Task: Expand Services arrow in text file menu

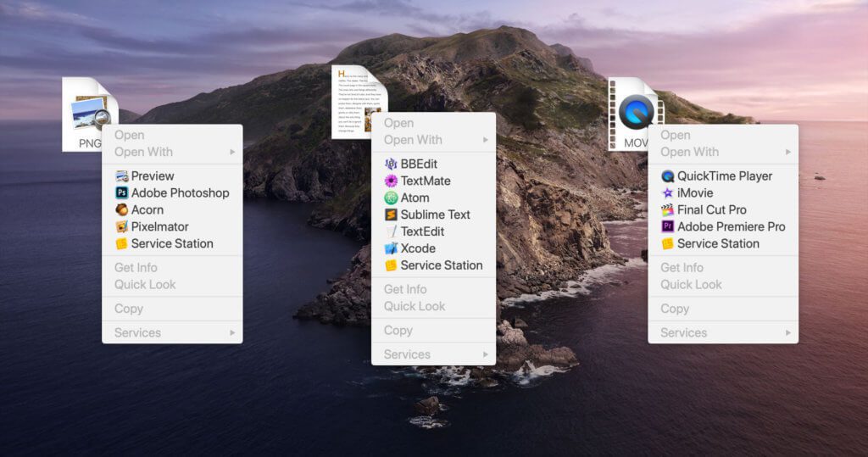Action: 486,354
